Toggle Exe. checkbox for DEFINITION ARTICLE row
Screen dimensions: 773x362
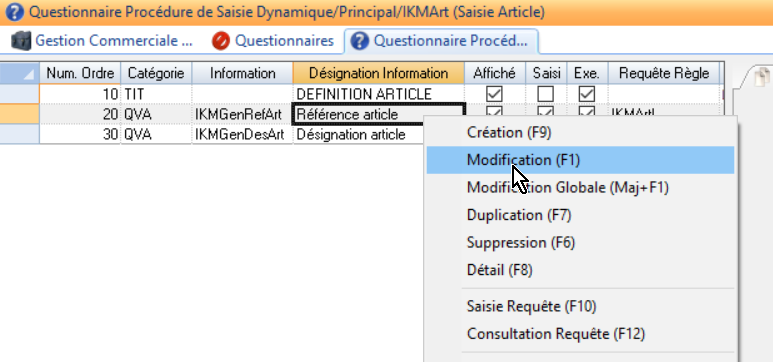click(x=587, y=94)
